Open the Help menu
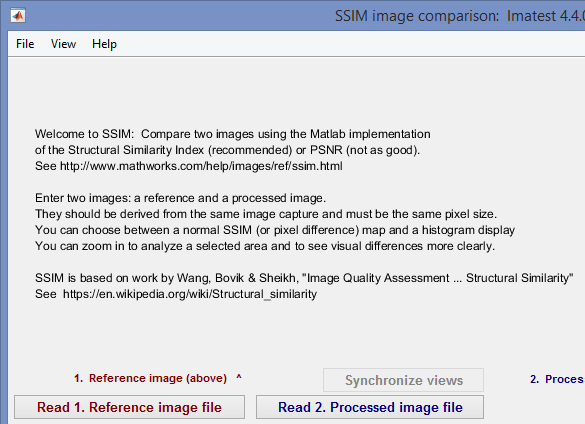This screenshot has width=585, height=424. click(x=104, y=44)
